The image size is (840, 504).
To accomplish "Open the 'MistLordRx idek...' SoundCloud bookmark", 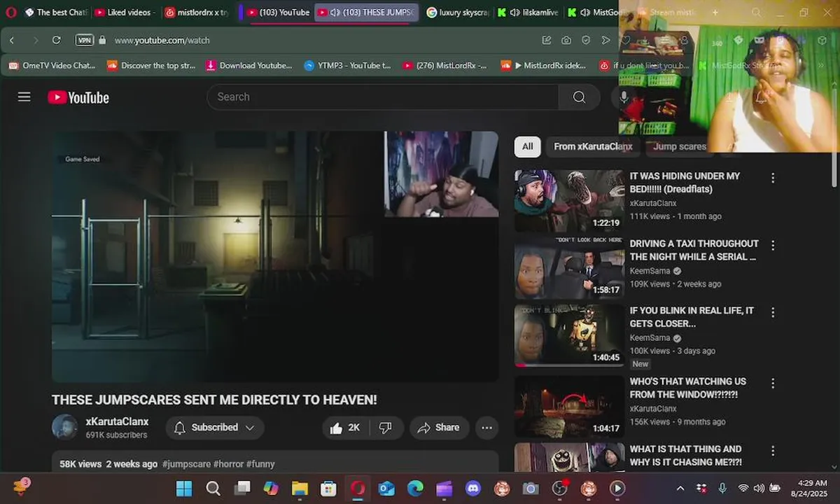I will click(543, 65).
